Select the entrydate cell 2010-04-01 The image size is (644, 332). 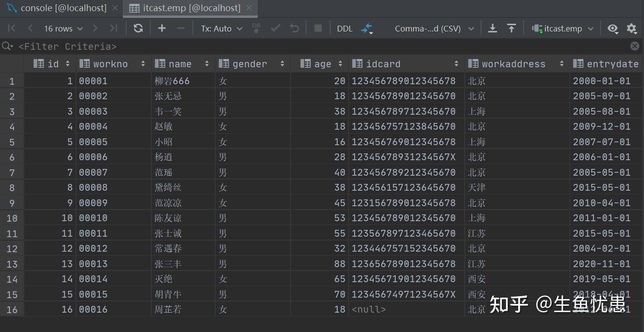click(606, 203)
